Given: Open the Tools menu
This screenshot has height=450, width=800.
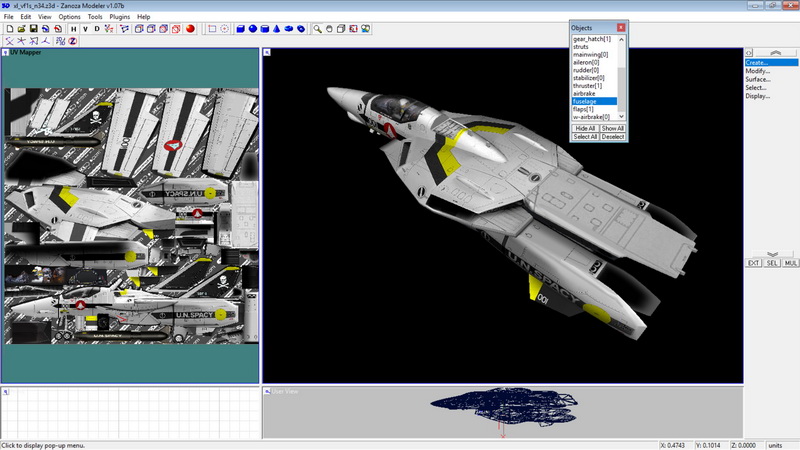Looking at the screenshot, I should click(95, 17).
